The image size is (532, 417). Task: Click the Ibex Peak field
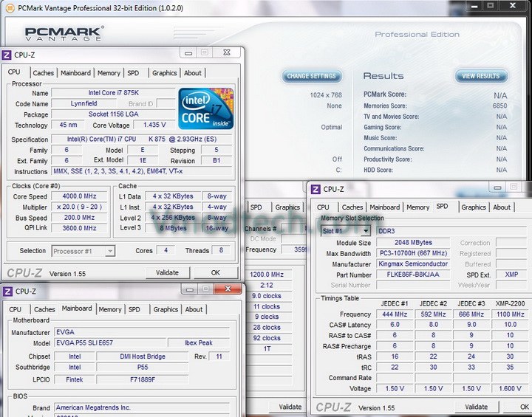[199, 342]
